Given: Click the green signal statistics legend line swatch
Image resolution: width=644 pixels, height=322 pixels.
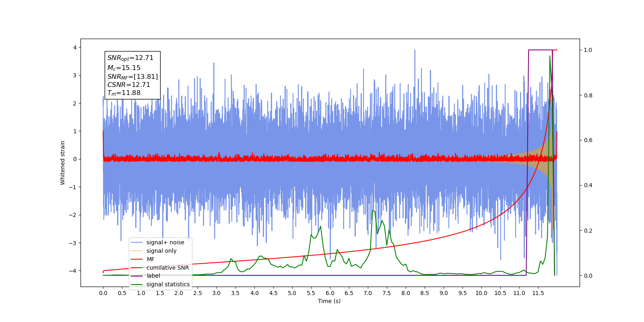Looking at the screenshot, I should (x=137, y=284).
